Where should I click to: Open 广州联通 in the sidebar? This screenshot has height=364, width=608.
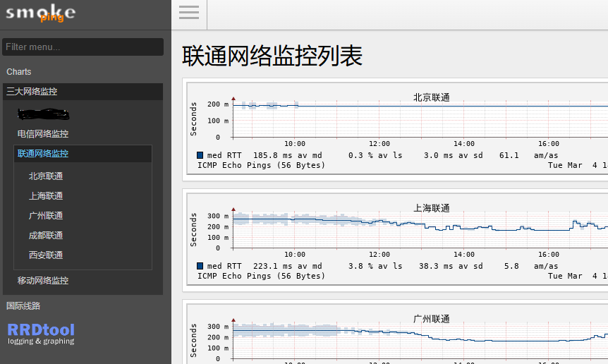click(46, 216)
